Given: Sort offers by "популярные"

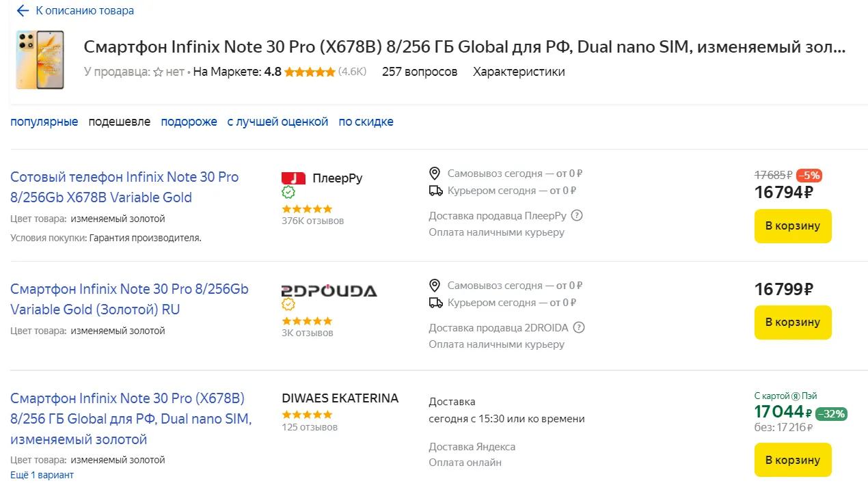Looking at the screenshot, I should pyautogui.click(x=44, y=122).
